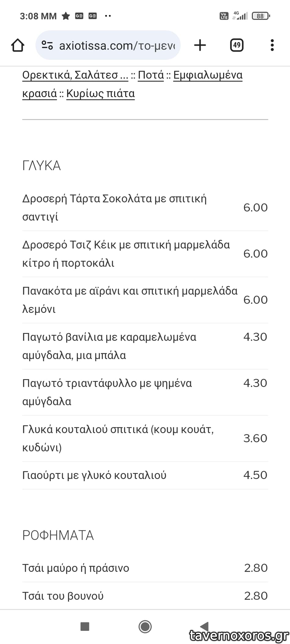The height and width of the screenshot is (644, 290).
Task: Jump to the Ποτά section link
Action: [x=151, y=75]
